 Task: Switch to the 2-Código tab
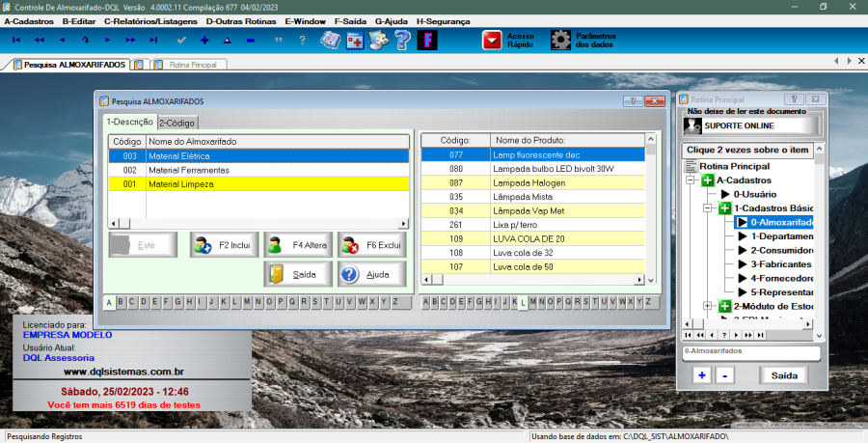click(178, 123)
